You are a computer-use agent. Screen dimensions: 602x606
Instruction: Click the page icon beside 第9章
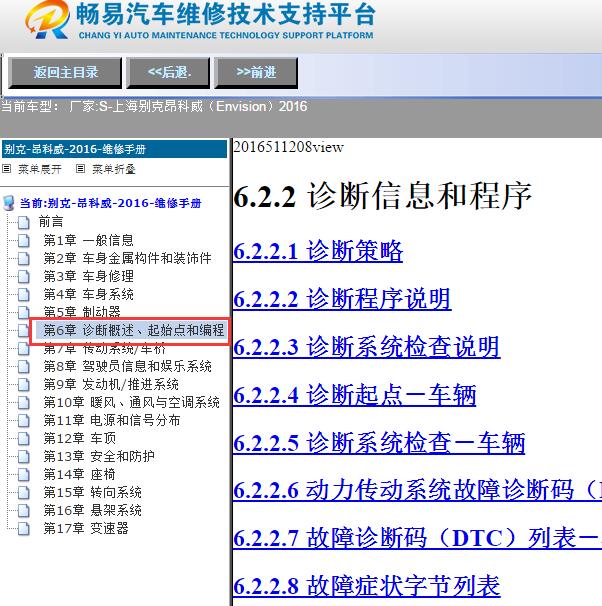tap(24, 385)
